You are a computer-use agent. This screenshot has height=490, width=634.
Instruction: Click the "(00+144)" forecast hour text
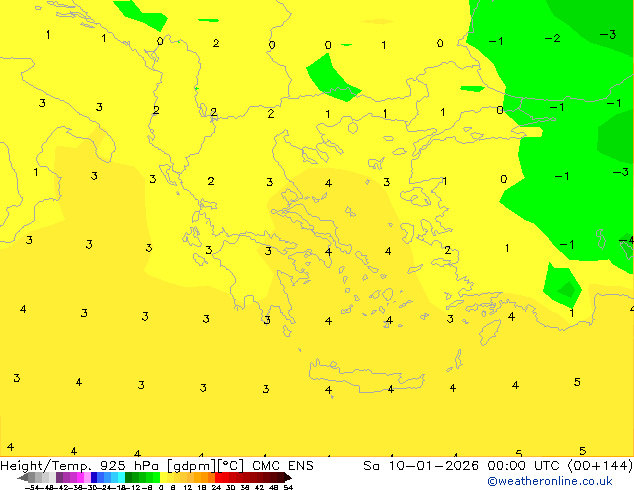point(600,466)
